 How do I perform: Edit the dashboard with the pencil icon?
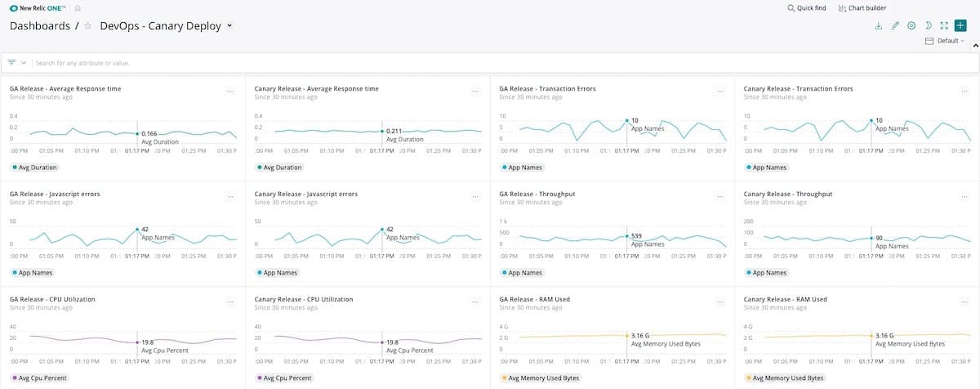(895, 25)
